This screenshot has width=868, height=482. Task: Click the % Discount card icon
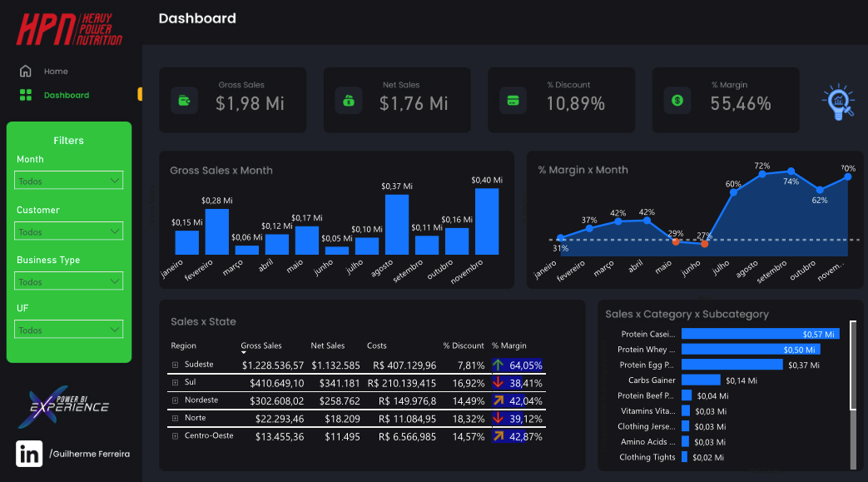click(513, 101)
